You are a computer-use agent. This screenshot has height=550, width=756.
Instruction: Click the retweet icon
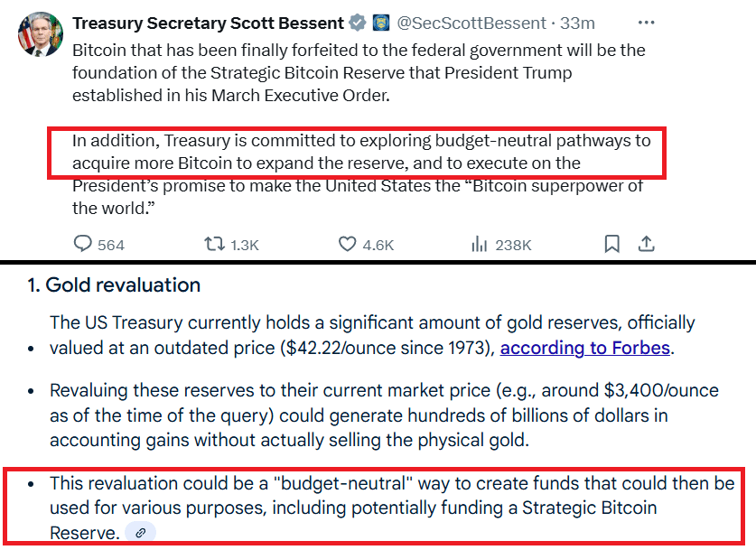coord(214,244)
